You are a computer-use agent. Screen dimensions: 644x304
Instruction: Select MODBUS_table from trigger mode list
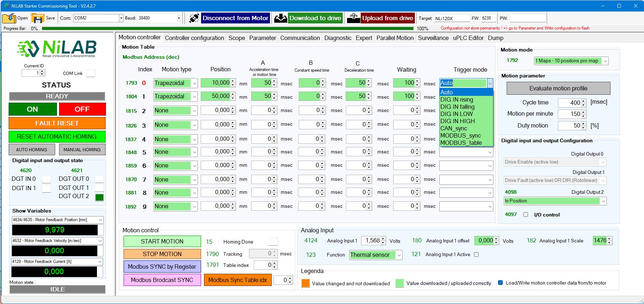tap(461, 143)
